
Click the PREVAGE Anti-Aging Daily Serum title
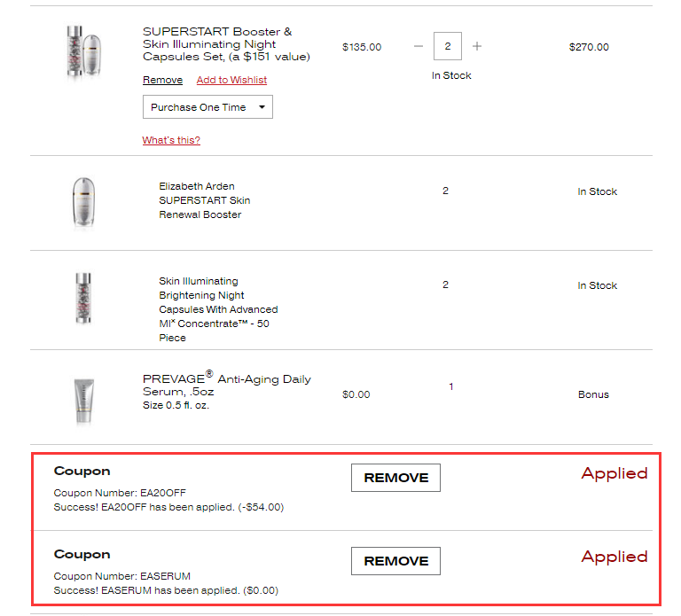pos(226,385)
